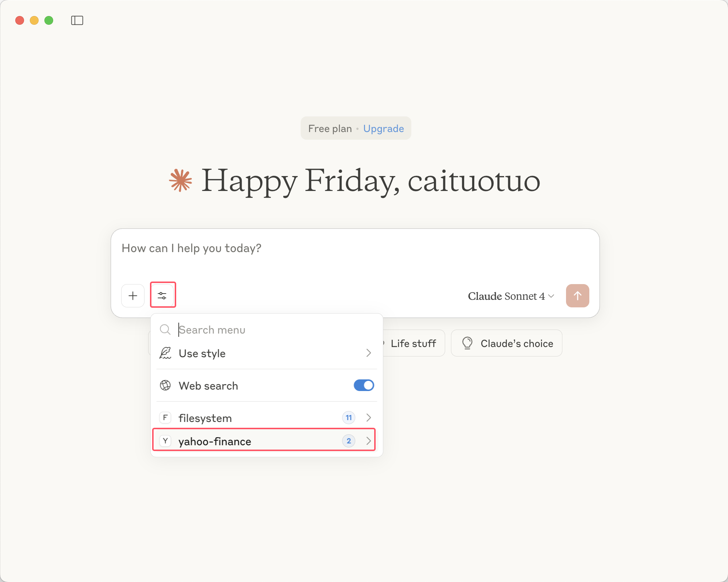Click the Claude starburst logo
This screenshot has height=582, width=728.
tap(181, 180)
